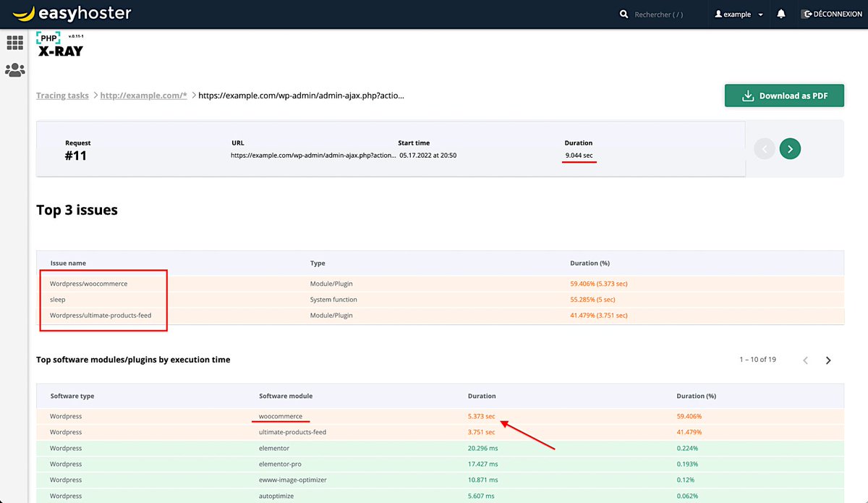
Task: Click the 1 – 10 of 19 pagination text
Action: click(757, 360)
